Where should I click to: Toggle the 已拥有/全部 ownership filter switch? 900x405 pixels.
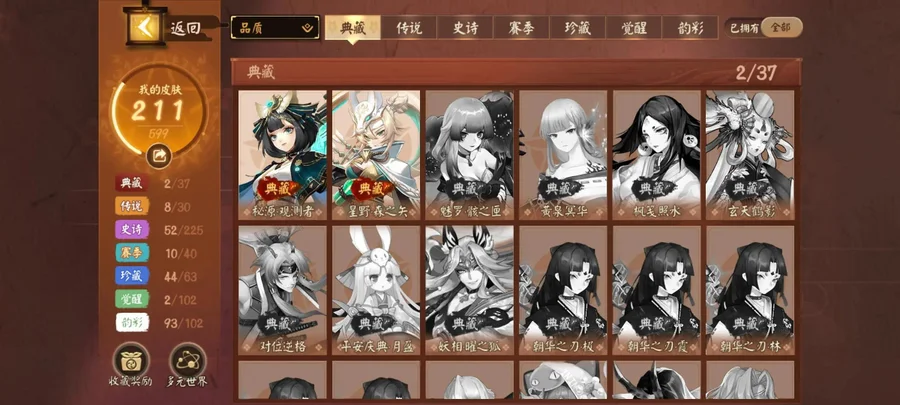click(765, 28)
